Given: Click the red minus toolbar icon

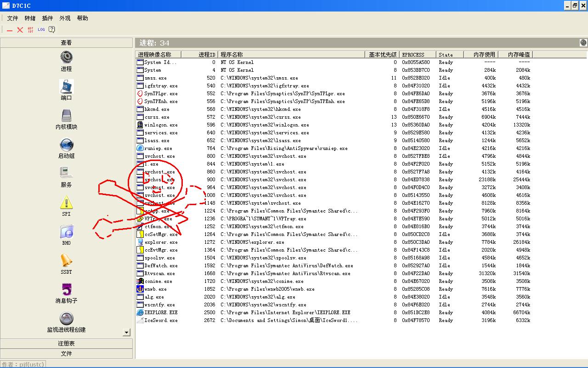Looking at the screenshot, I should (x=10, y=30).
